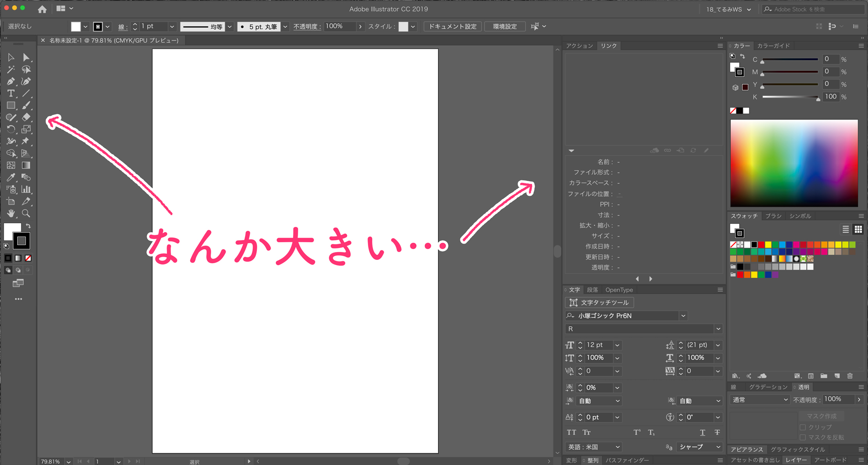Click the 文字タッチツール button
The width and height of the screenshot is (868, 465).
tap(599, 302)
